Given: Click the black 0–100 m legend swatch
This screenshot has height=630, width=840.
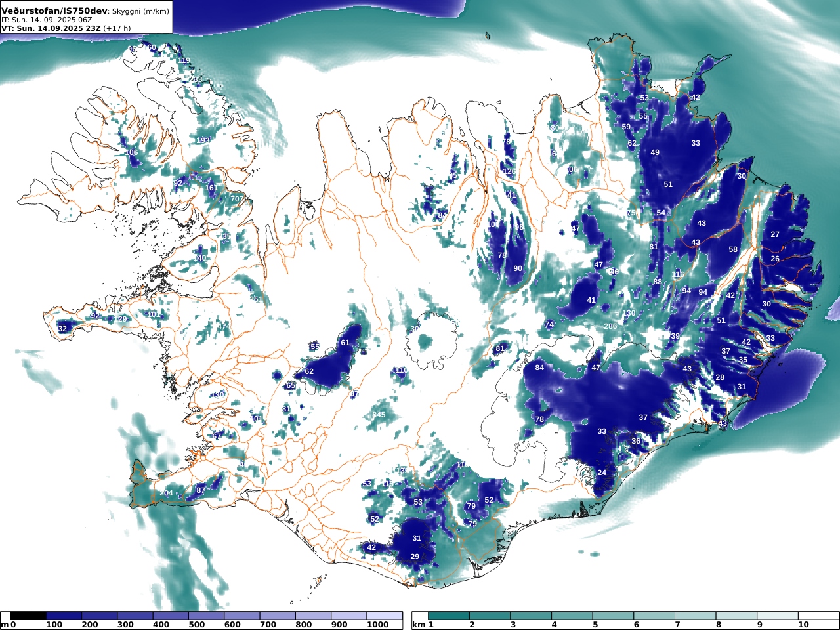Looking at the screenshot, I should pos(28,616).
